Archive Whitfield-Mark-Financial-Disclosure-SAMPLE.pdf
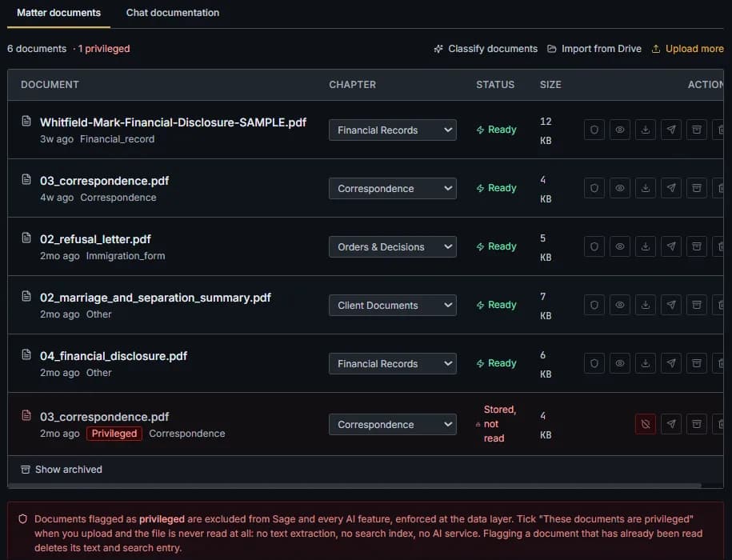The width and height of the screenshot is (732, 560). [697, 130]
